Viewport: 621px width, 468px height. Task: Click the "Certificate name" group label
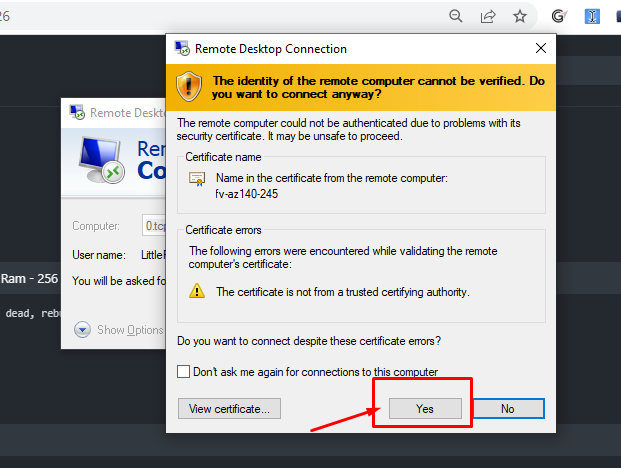tap(223, 157)
